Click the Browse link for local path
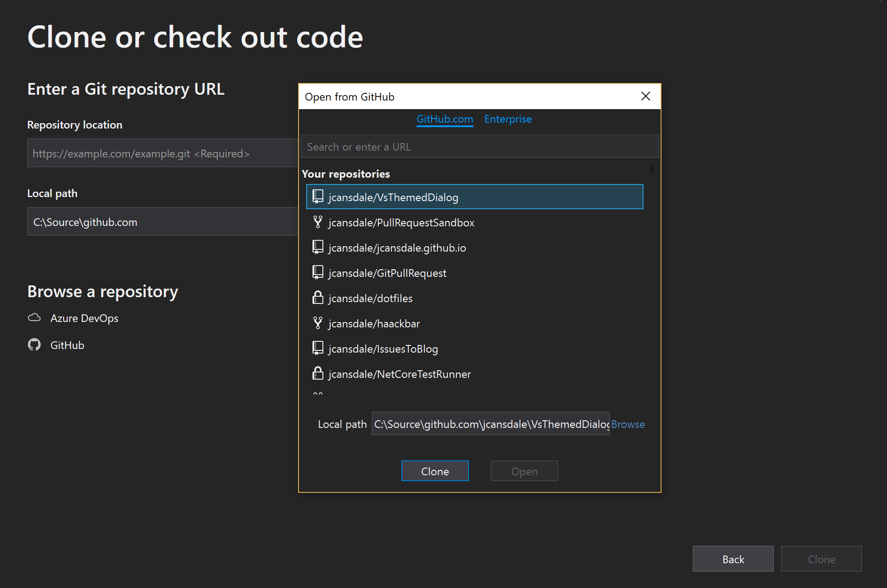The image size is (887, 588). (628, 424)
